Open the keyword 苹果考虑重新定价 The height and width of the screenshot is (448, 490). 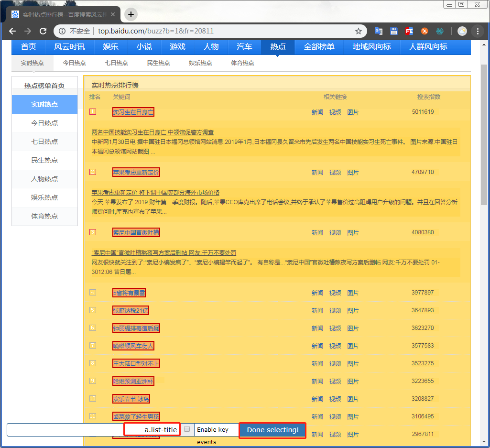coord(136,172)
